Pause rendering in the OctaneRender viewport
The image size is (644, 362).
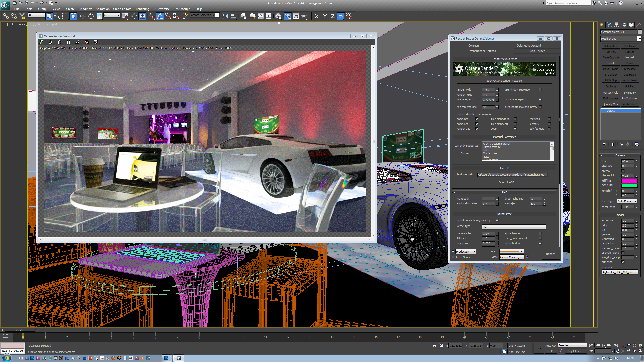pyautogui.click(x=68, y=42)
